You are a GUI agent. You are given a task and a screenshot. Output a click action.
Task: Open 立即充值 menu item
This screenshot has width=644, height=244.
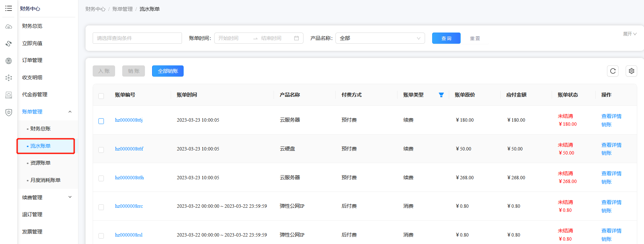(x=32, y=43)
